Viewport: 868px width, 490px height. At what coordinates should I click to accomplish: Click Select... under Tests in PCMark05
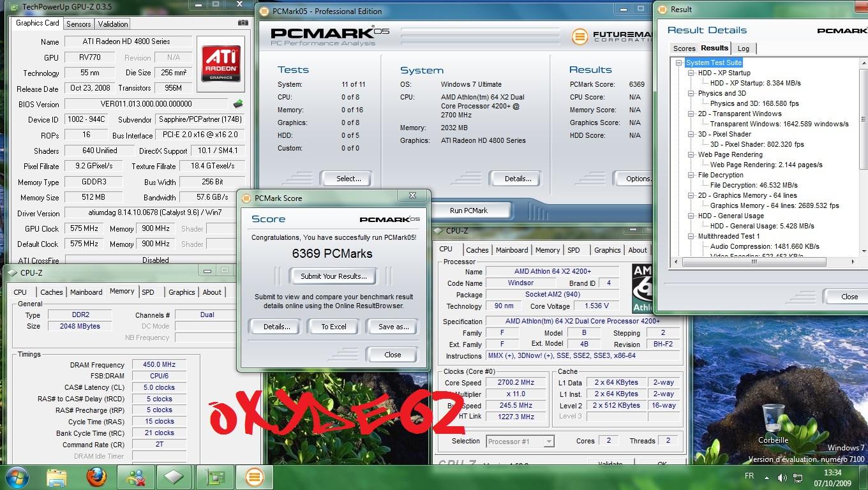(348, 179)
